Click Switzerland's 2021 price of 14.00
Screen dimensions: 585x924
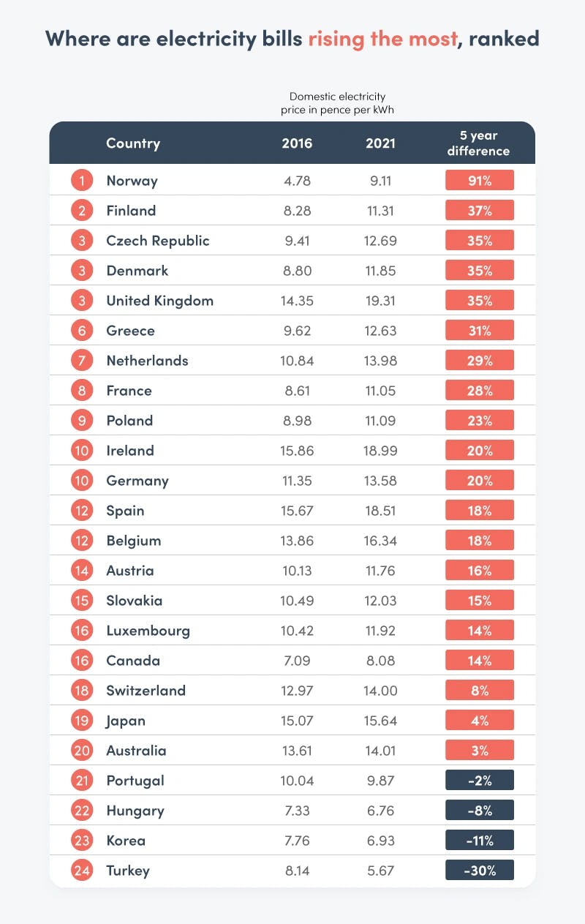(x=381, y=691)
